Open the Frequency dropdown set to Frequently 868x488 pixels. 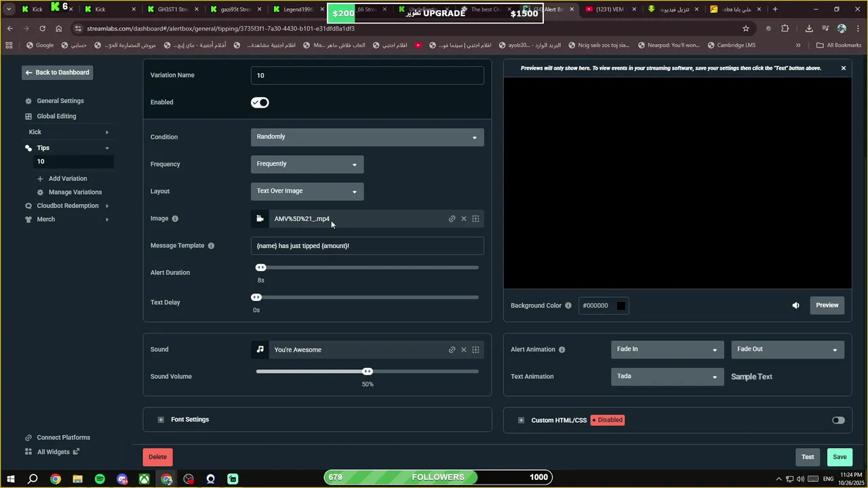307,164
